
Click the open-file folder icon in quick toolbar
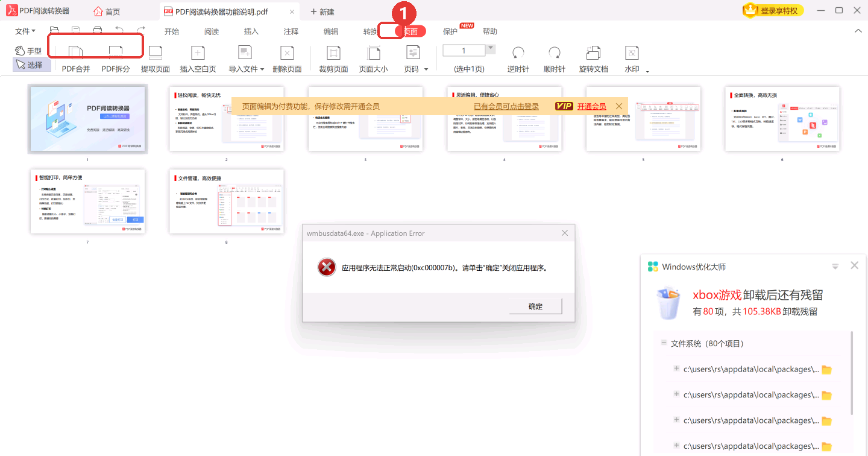pos(54,31)
